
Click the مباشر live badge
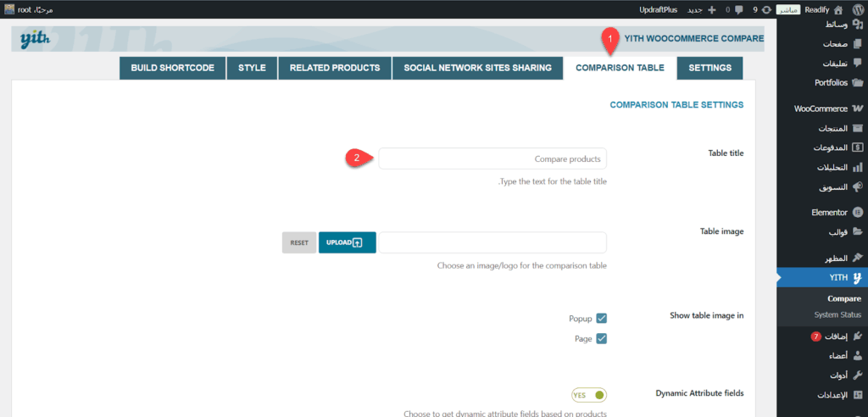(787, 9)
